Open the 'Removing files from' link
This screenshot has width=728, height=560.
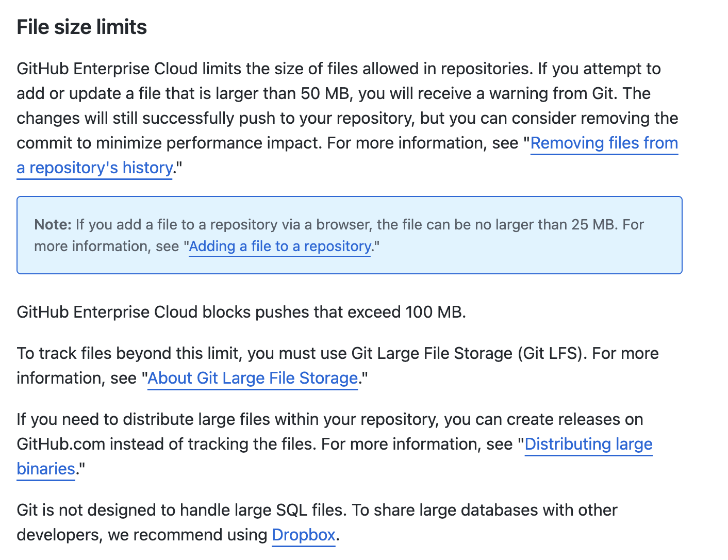pyautogui.click(x=604, y=143)
